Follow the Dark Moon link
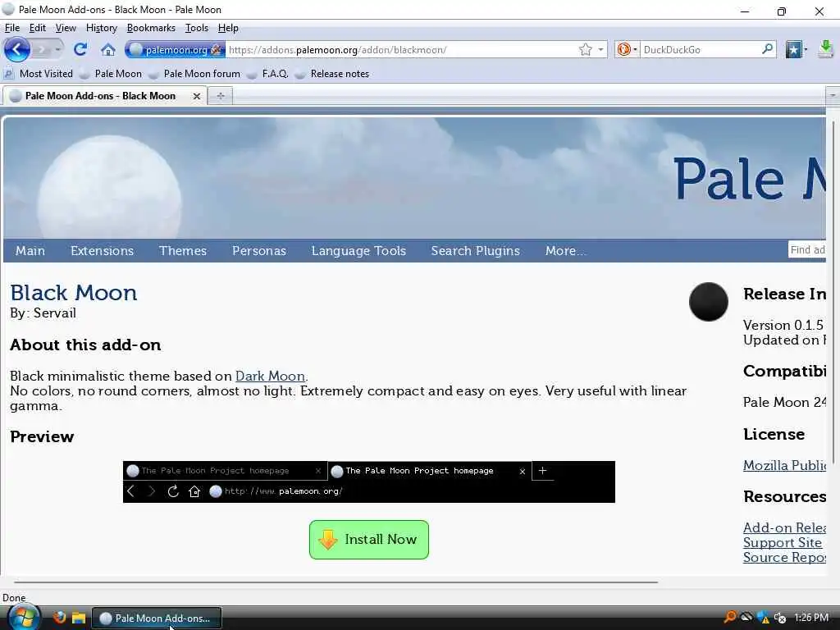 tap(270, 376)
